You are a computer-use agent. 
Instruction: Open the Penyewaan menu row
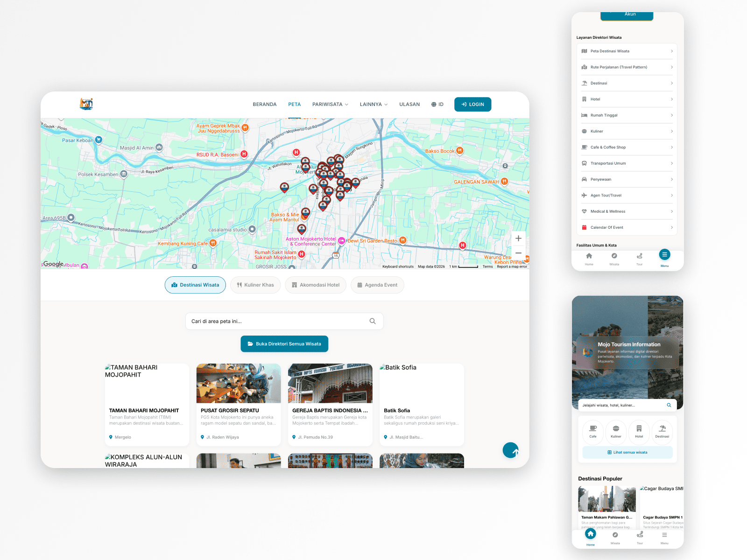click(627, 179)
